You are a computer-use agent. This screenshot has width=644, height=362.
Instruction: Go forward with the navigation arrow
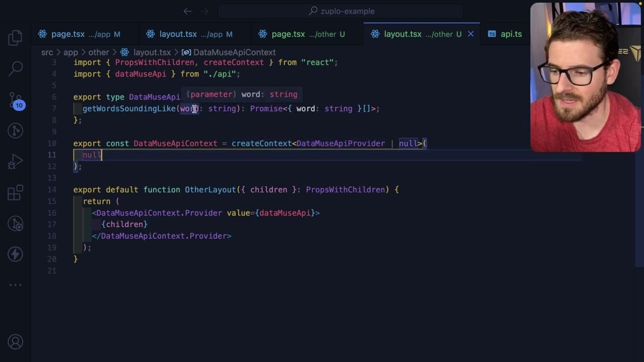205,11
